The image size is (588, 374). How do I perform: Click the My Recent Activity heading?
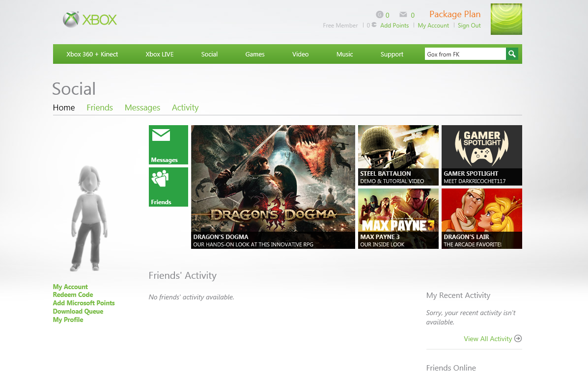(x=458, y=295)
